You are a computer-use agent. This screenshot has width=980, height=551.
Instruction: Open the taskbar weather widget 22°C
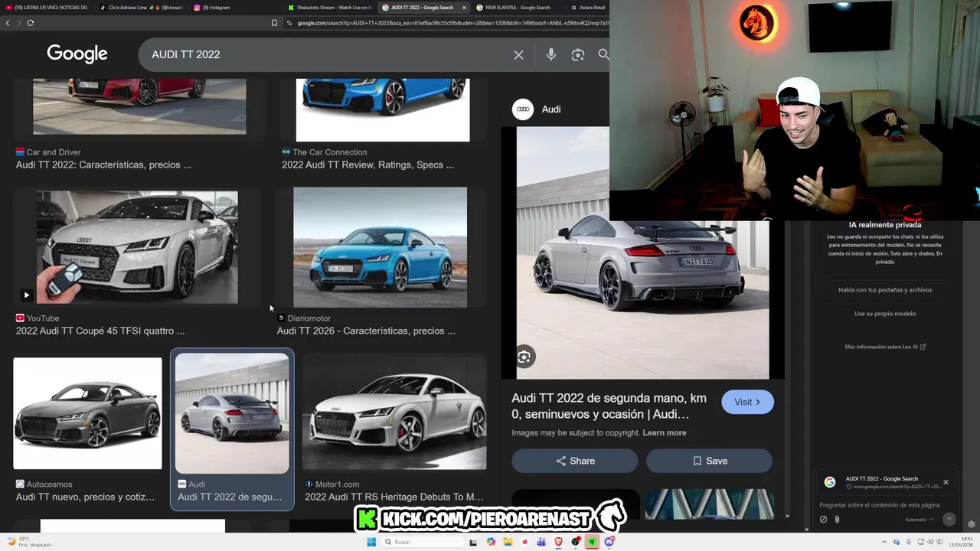[x=28, y=542]
